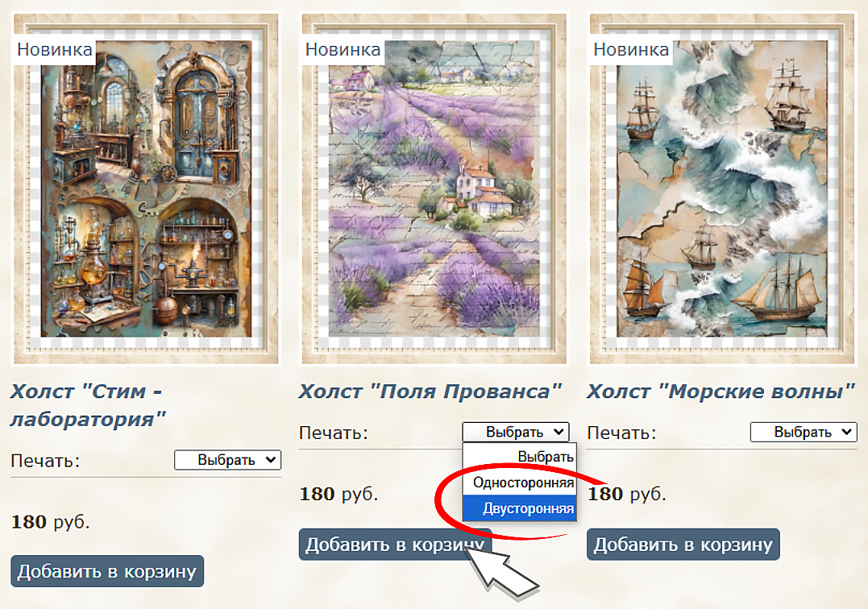Open the Стим-лаборатория canvas thumbnail
The width and height of the screenshot is (868, 609).
click(146, 188)
